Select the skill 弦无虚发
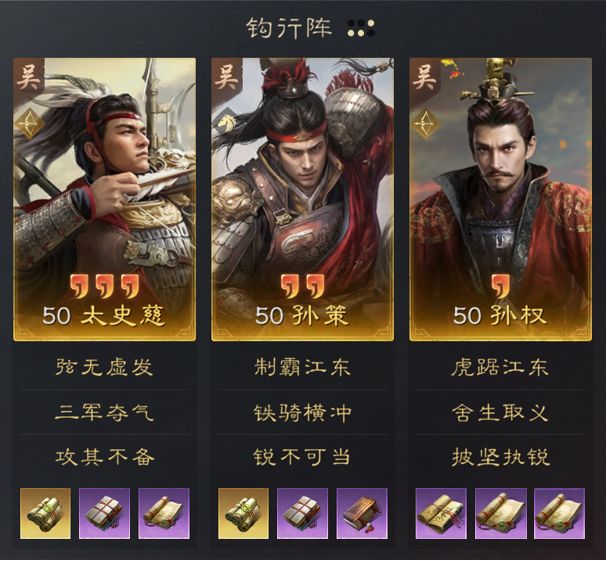This screenshot has width=607, height=561. (105, 367)
